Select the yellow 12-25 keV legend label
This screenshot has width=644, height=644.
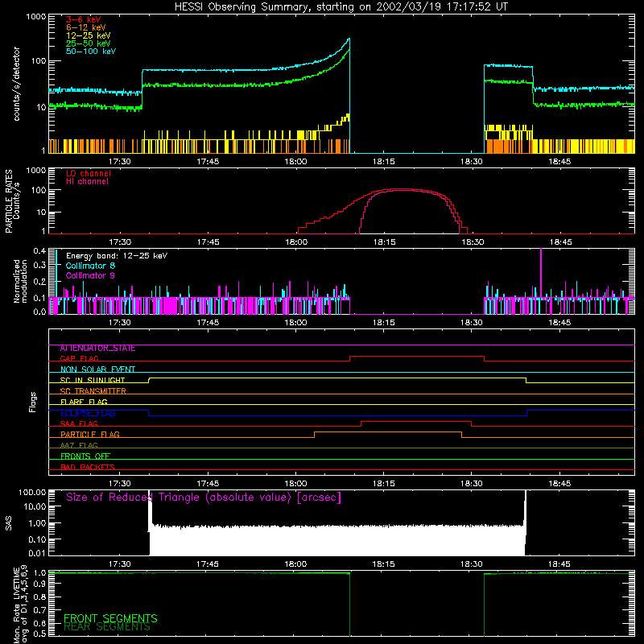[x=89, y=35]
